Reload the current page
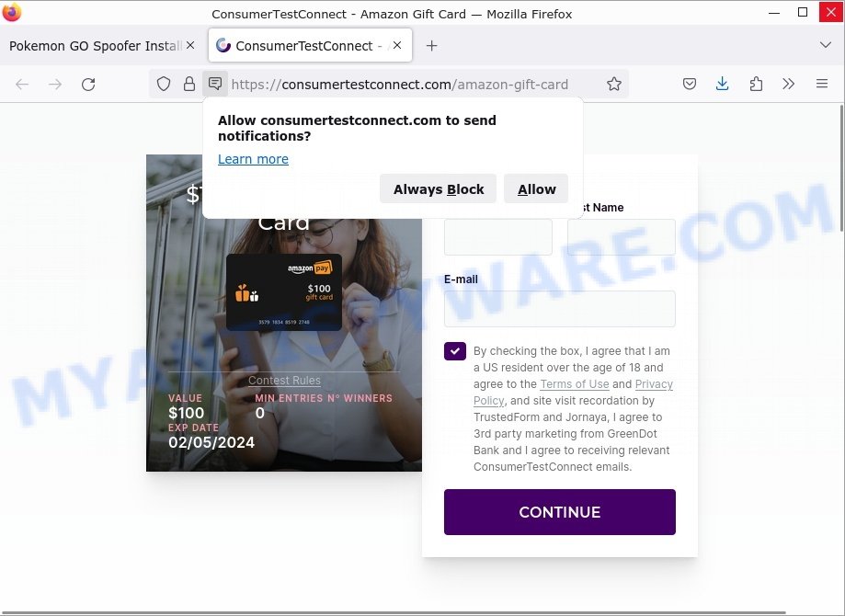Image resolution: width=845 pixels, height=616 pixels. click(88, 84)
